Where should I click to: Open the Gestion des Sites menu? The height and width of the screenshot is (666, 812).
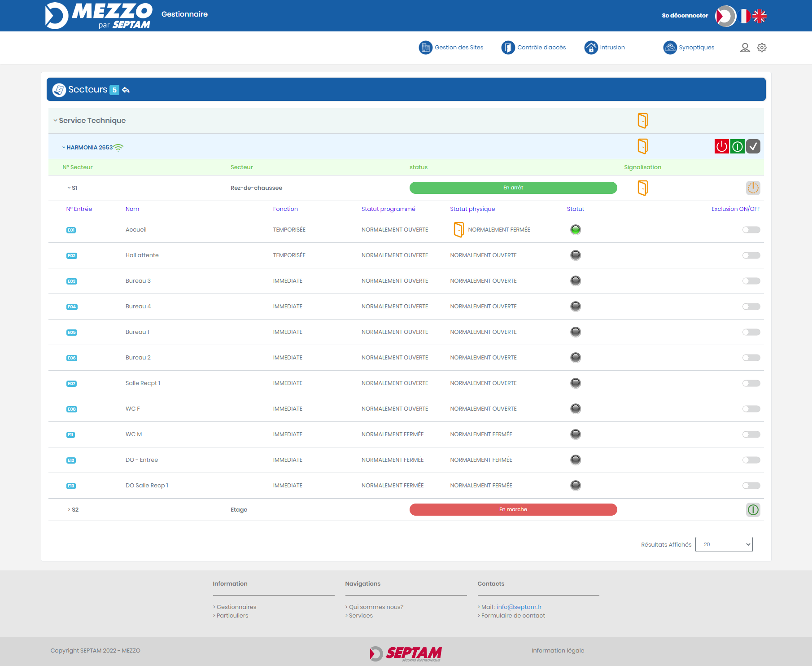451,48
